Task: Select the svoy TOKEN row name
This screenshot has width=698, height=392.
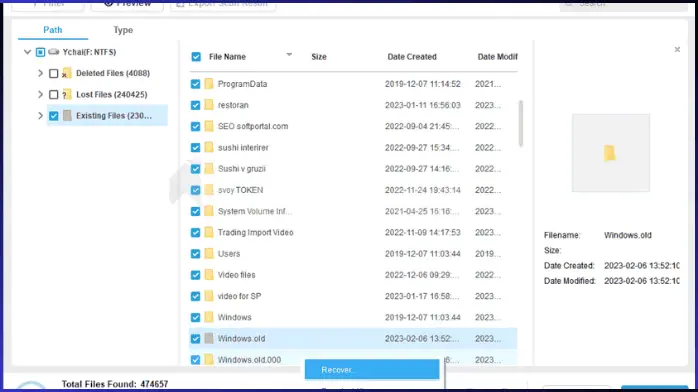Action: [x=240, y=190]
